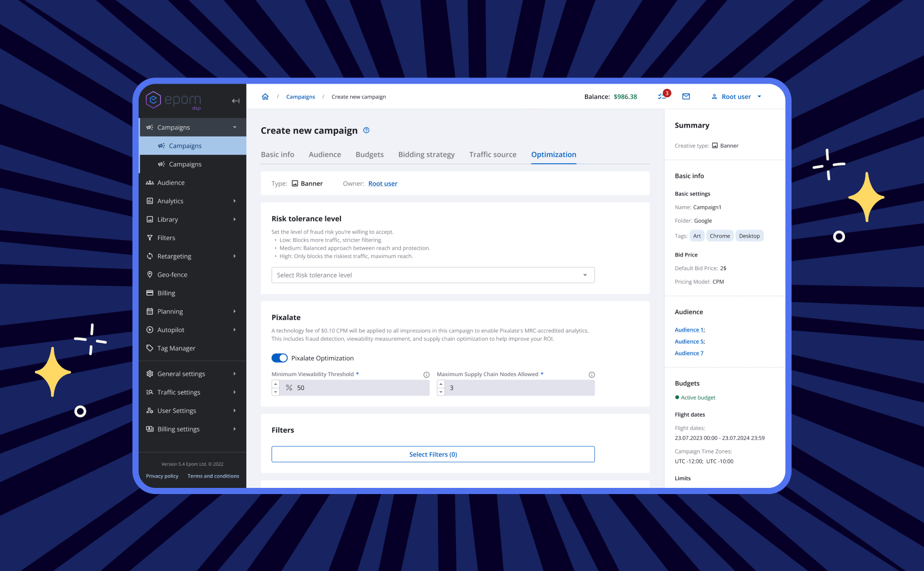Open the mail envelope icon
The height and width of the screenshot is (571, 924).
click(686, 96)
